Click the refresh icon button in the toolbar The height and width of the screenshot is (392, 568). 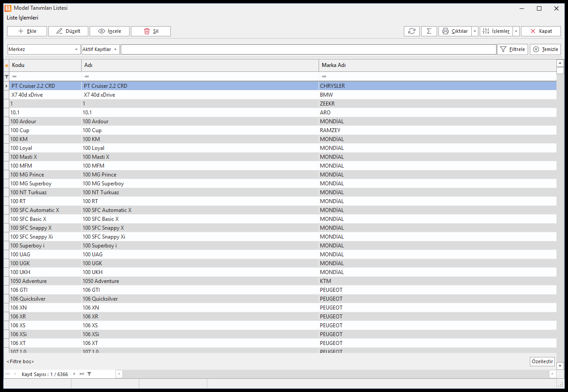(412, 31)
